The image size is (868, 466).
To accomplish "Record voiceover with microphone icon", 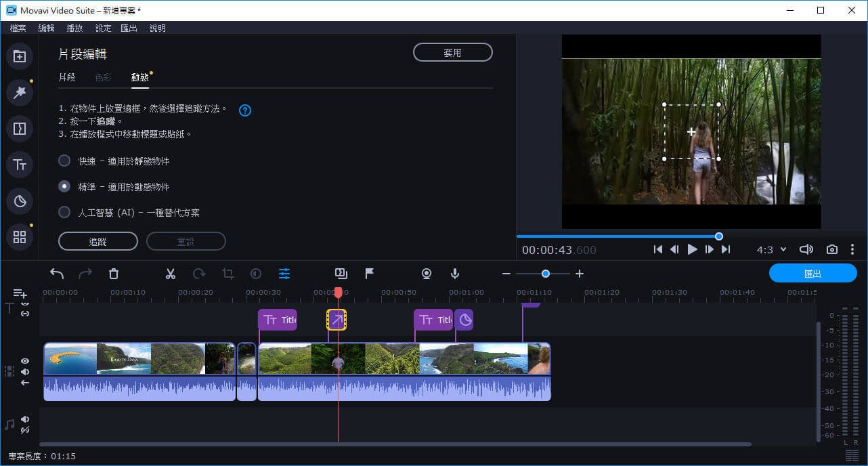I will tap(455, 274).
